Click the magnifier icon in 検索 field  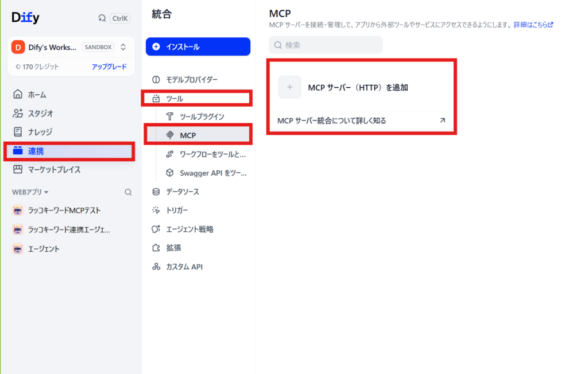click(x=278, y=45)
